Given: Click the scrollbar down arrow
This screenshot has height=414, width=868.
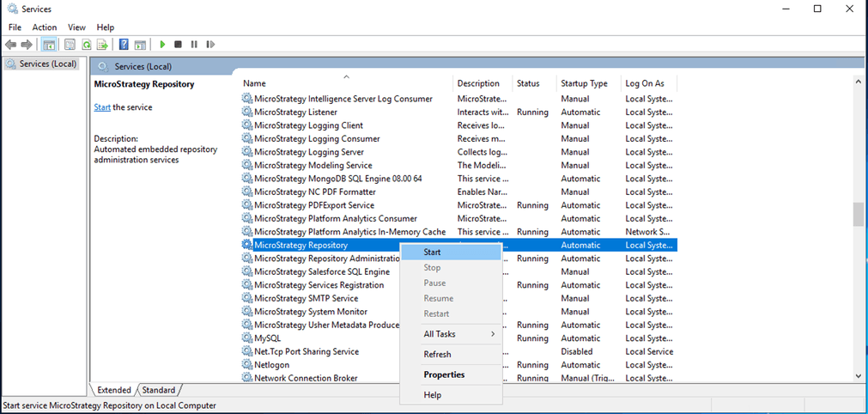Looking at the screenshot, I should (858, 376).
